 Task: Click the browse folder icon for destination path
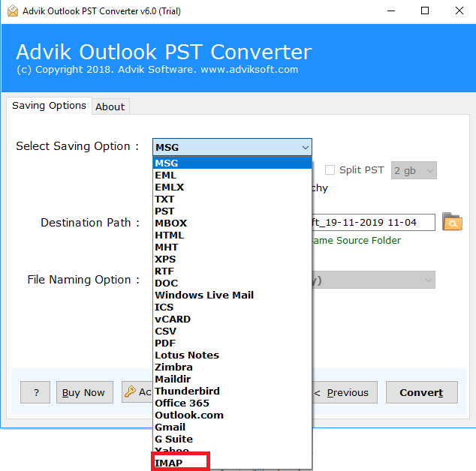click(x=452, y=222)
